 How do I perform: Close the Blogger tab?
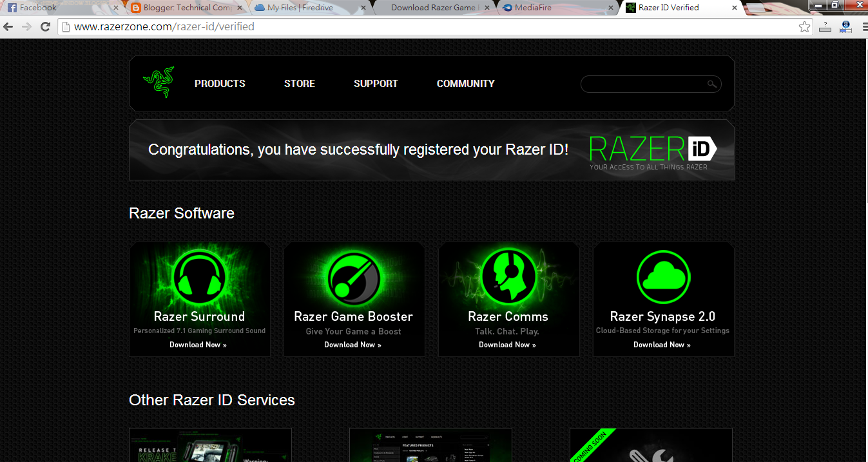pyautogui.click(x=240, y=8)
